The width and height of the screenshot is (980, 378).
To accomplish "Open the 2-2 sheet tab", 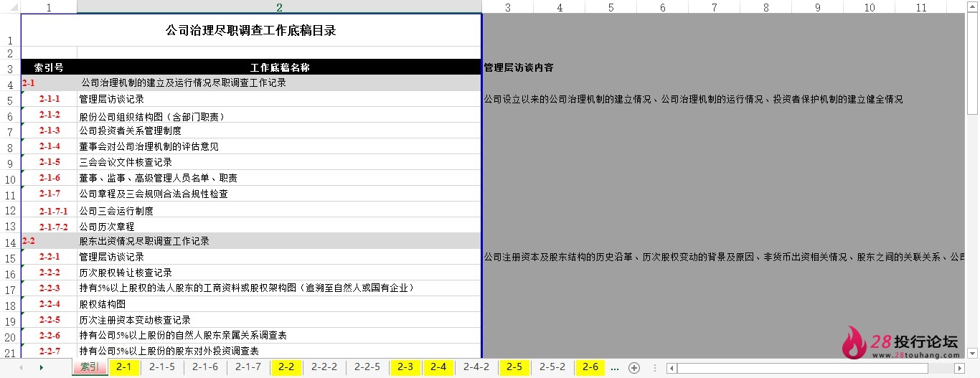I will pyautogui.click(x=286, y=367).
